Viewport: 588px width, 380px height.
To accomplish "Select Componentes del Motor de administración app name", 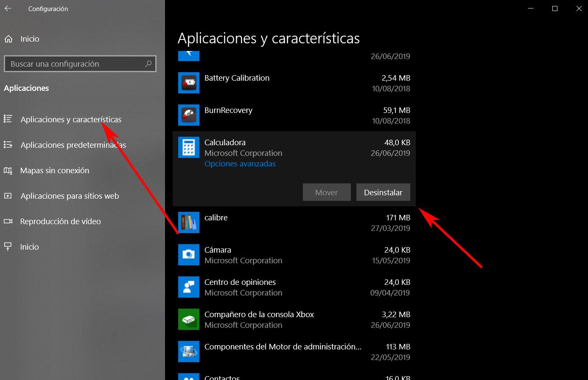I will 283,346.
